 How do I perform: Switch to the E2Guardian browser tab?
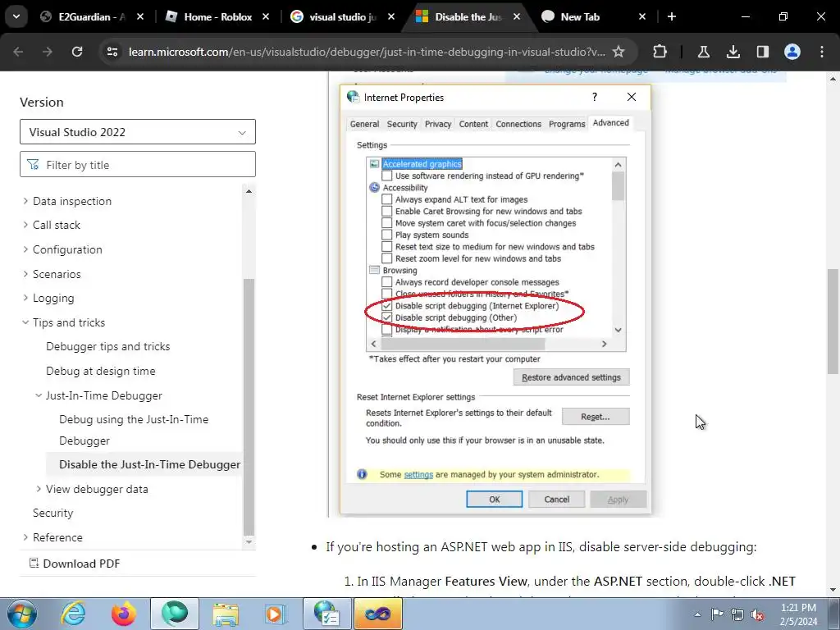click(x=92, y=16)
